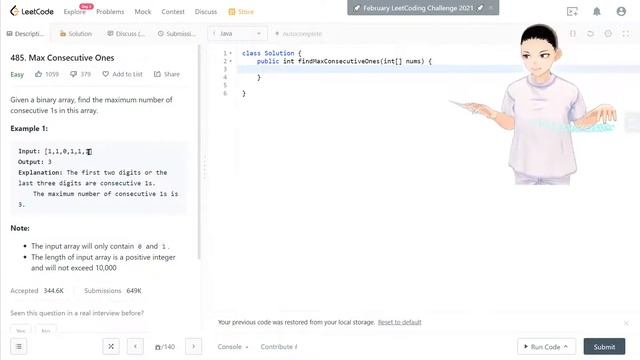
Task: Click the panel resize handle dots
Action: tap(205, 167)
